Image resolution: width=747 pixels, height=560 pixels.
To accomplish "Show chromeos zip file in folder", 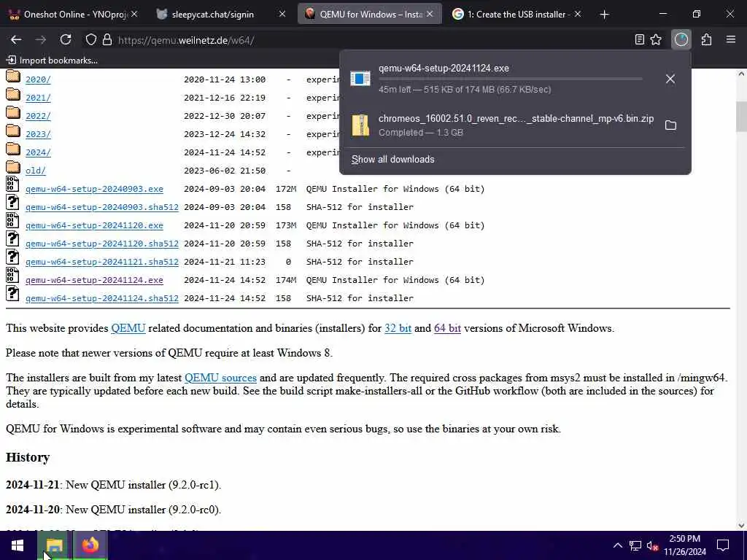I will click(670, 125).
